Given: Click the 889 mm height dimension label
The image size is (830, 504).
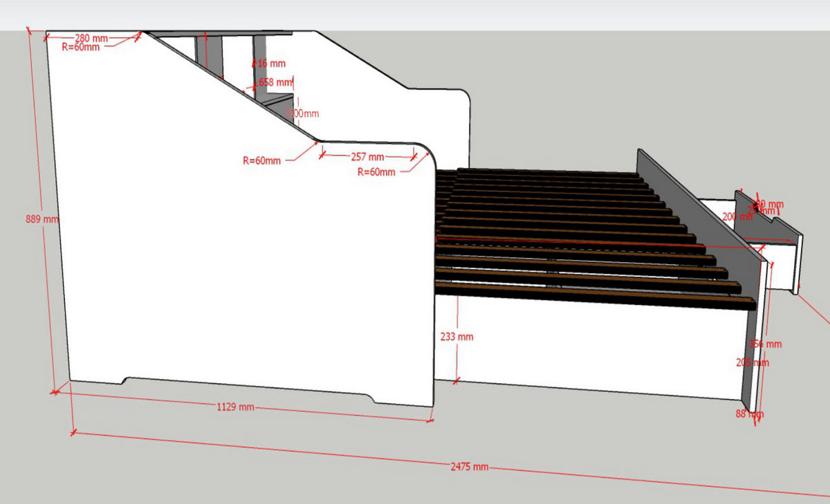Looking at the screenshot, I should coord(42,219).
